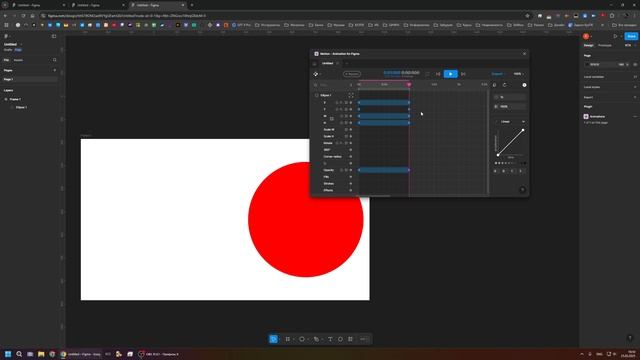This screenshot has width=640, height=360.
Task: Open the timeline zoom percentage dropdown
Action: (519, 74)
